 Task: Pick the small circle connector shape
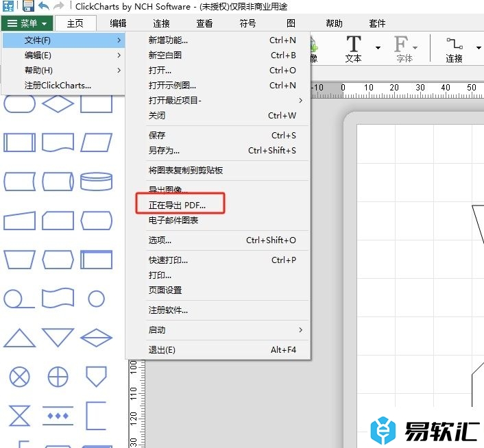coord(96,299)
